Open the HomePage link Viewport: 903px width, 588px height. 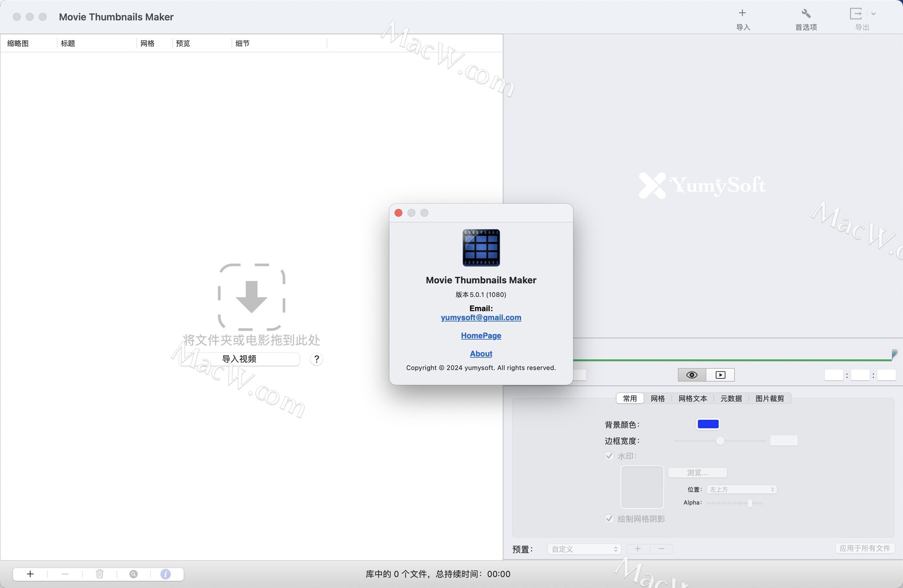point(481,336)
